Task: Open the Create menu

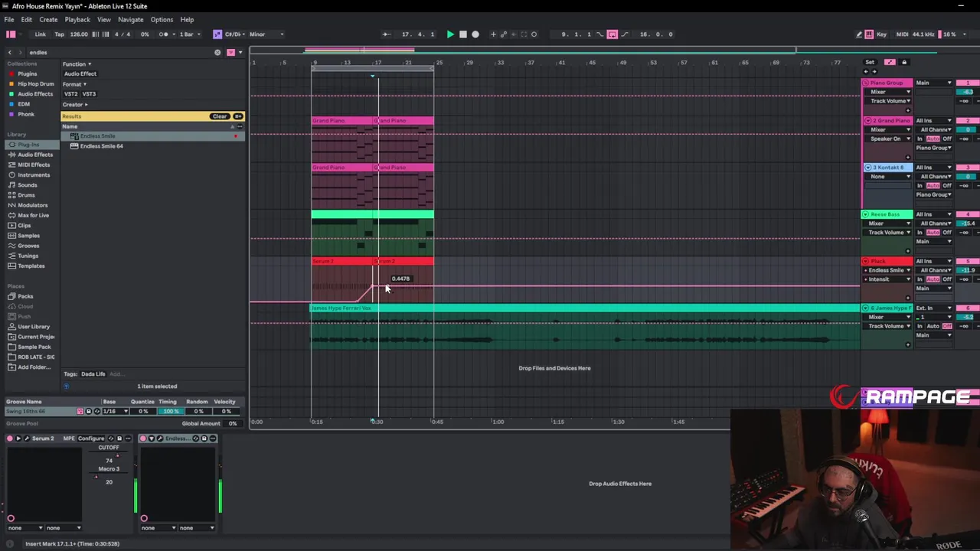Action: [48, 19]
